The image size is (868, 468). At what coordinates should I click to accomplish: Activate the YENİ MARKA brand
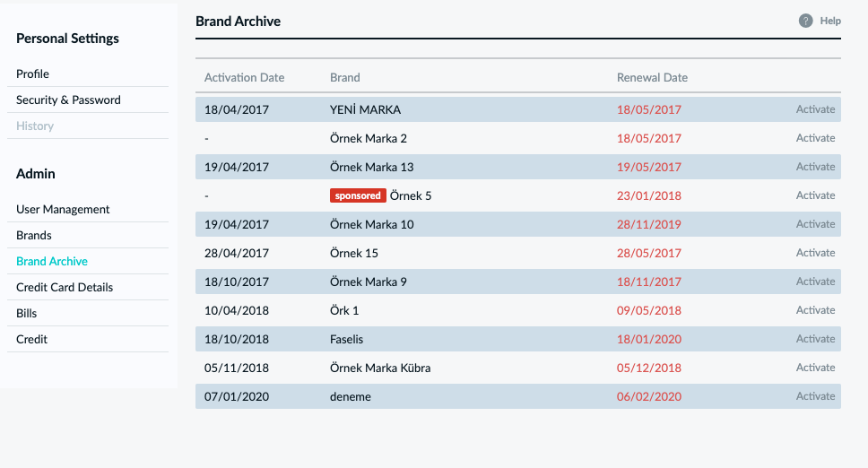815,109
